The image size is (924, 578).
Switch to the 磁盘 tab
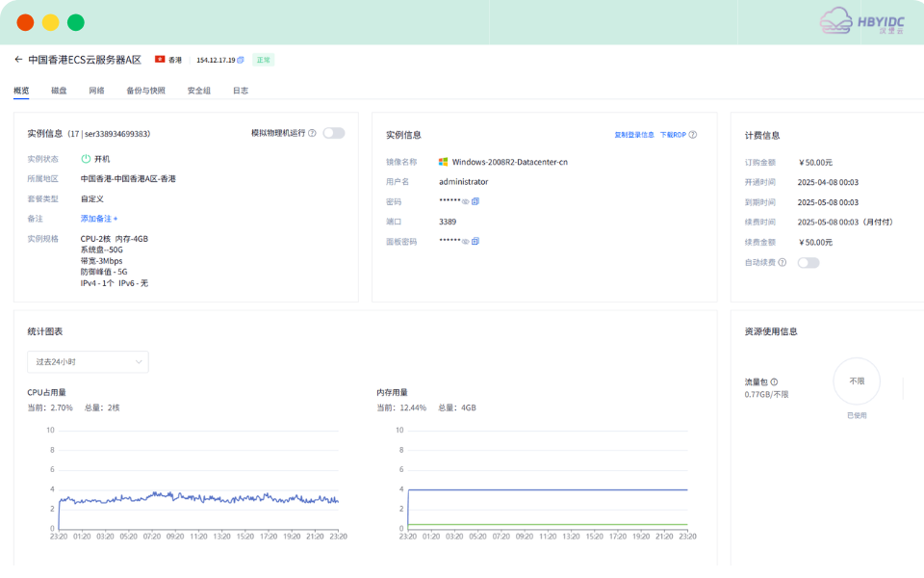(x=59, y=91)
